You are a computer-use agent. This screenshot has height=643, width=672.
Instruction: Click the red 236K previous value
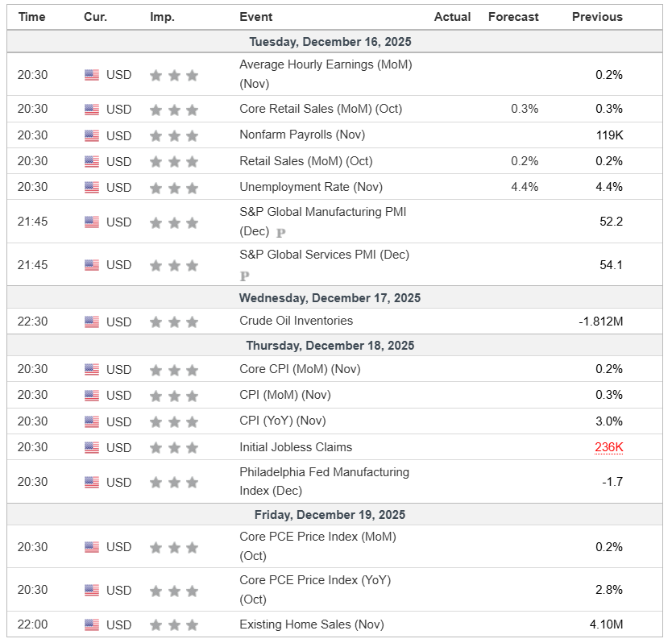(608, 447)
